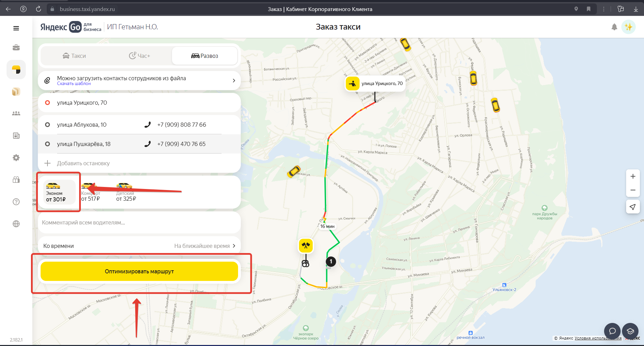Open the settings gear in the sidebar

16,158
